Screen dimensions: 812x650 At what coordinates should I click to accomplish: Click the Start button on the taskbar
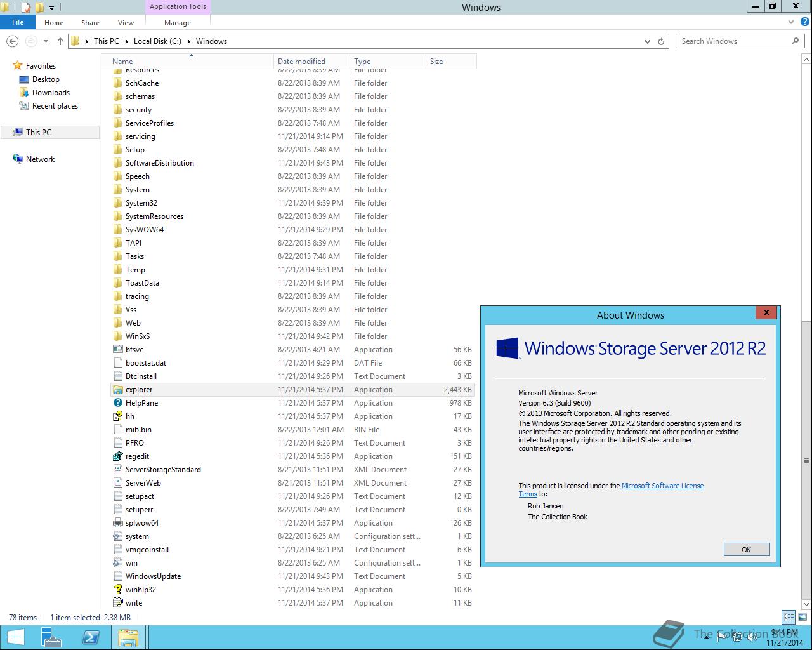coord(15,637)
